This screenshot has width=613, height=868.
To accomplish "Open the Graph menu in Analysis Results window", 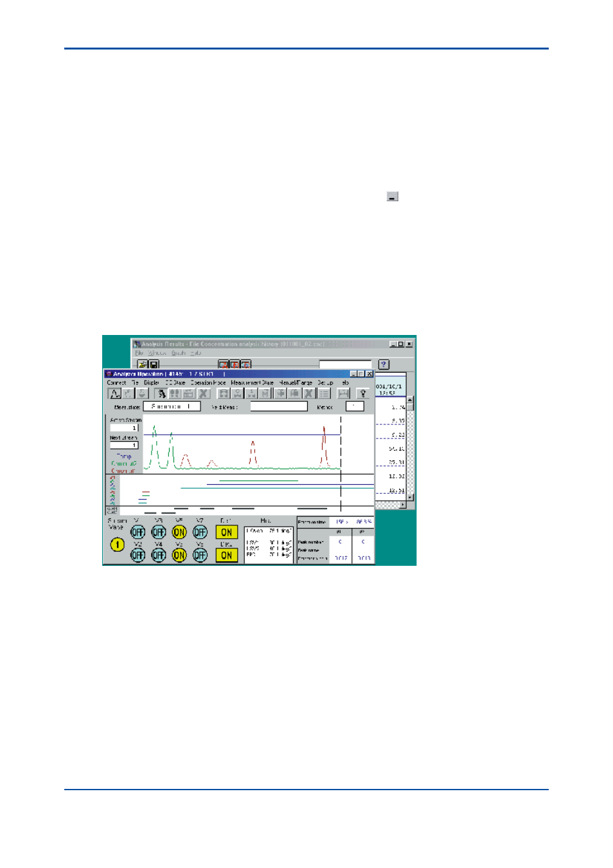I will pos(178,353).
